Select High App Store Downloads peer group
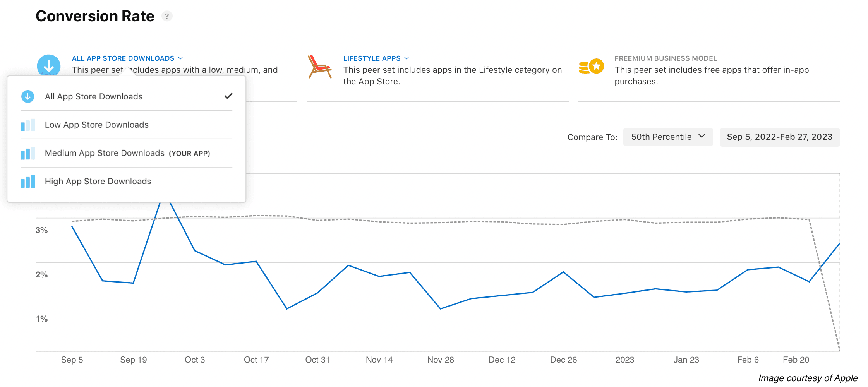 tap(98, 181)
